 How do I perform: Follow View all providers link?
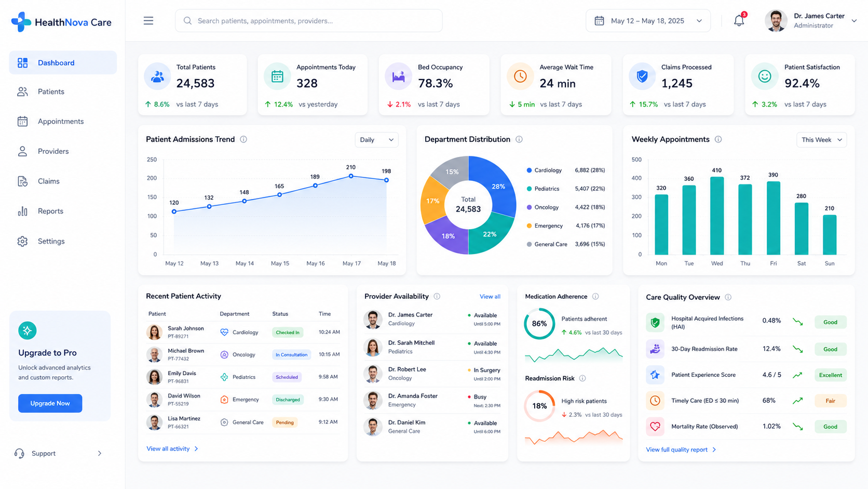pos(490,297)
